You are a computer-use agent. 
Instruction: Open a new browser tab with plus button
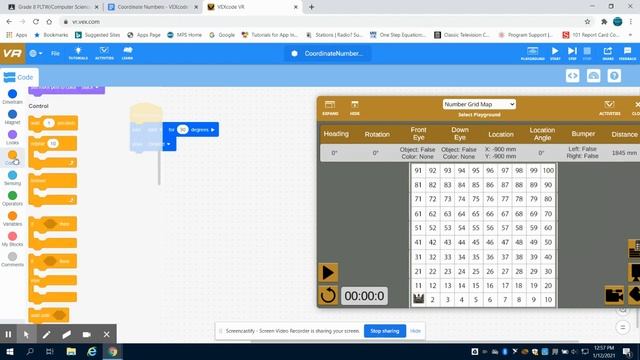point(311,7)
